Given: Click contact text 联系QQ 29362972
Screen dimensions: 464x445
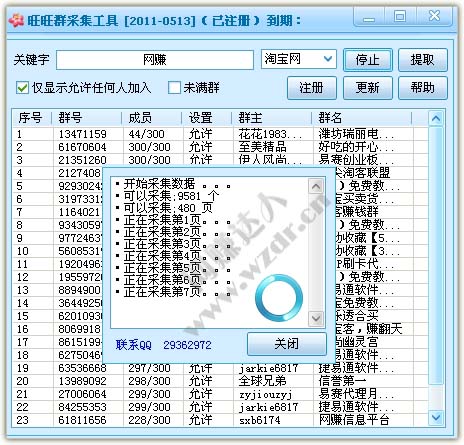Looking at the screenshot, I should pyautogui.click(x=164, y=345).
